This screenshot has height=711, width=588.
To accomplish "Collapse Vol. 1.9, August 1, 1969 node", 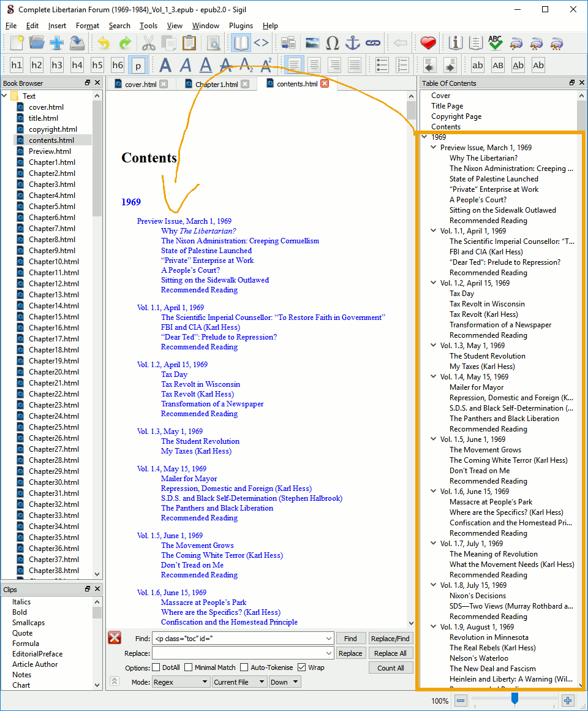I will tap(434, 626).
